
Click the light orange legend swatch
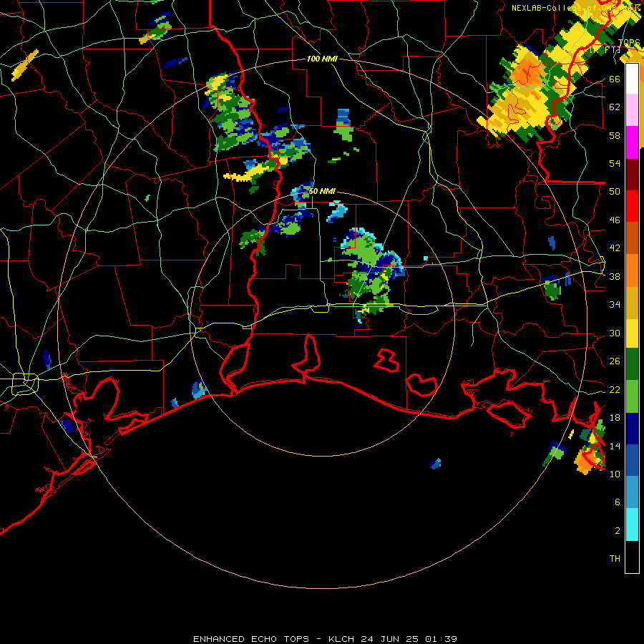pos(632,270)
